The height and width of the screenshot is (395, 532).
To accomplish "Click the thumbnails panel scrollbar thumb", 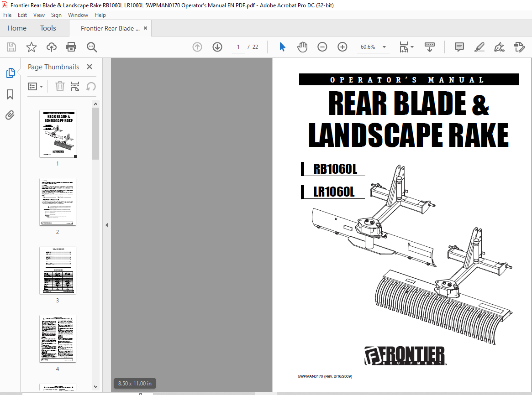I will pyautogui.click(x=96, y=134).
